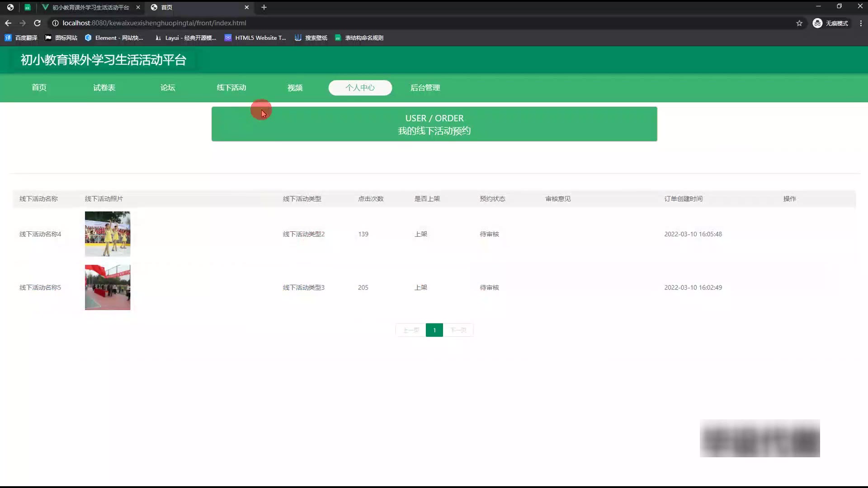Reload the current page

(x=38, y=23)
